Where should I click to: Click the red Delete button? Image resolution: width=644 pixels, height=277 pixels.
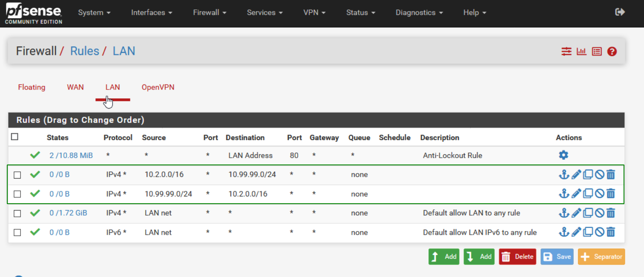[517, 257]
